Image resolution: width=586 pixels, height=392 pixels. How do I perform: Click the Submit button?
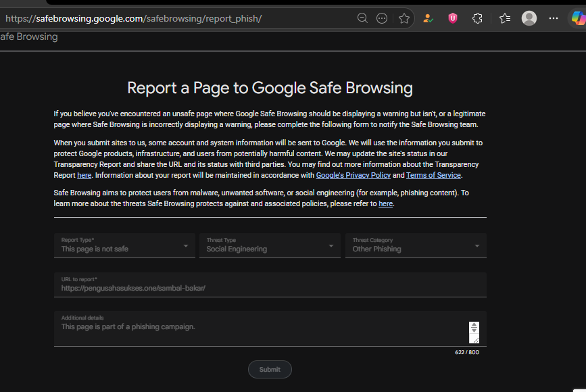(270, 369)
